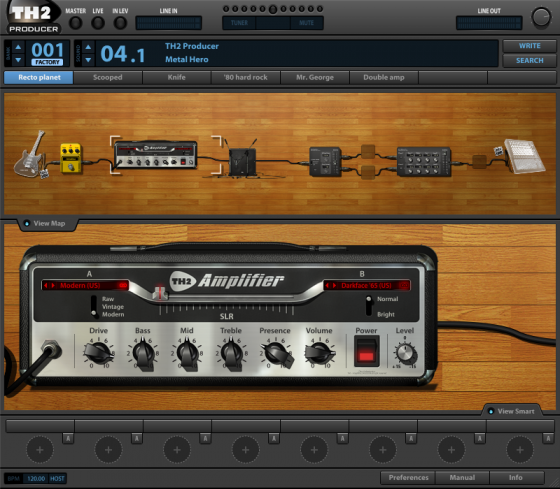Step bank number up
The width and height of the screenshot is (560, 489).
click(18, 47)
